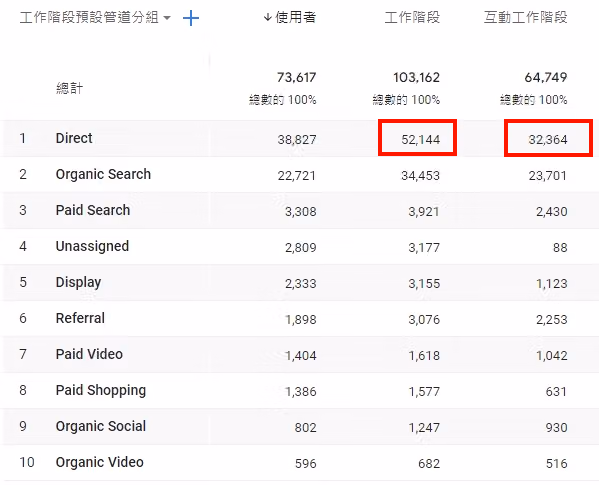Select total users value 73,617

click(296, 78)
